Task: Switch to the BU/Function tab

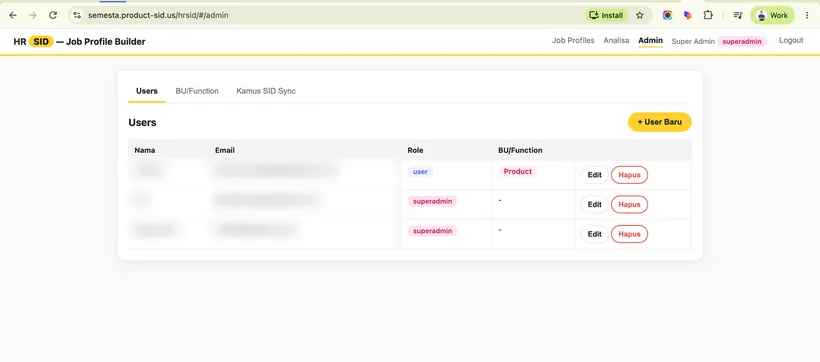Action: pyautogui.click(x=197, y=91)
